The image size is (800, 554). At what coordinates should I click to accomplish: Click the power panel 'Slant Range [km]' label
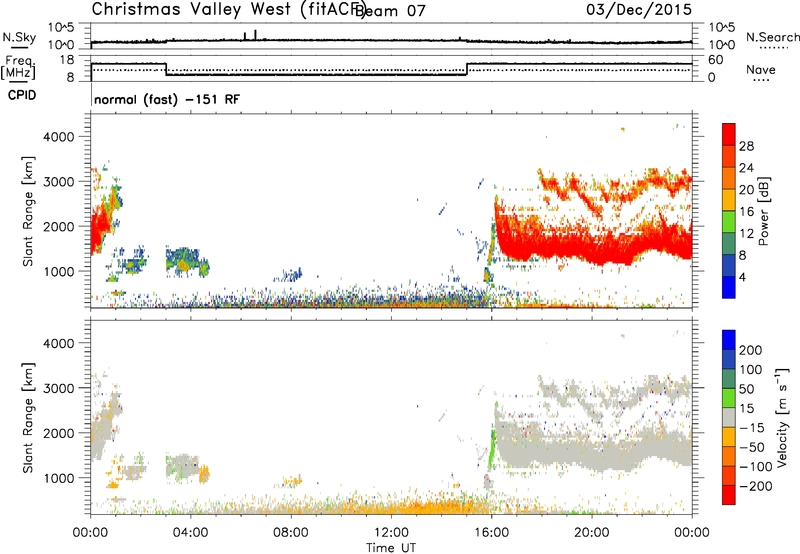(28, 211)
